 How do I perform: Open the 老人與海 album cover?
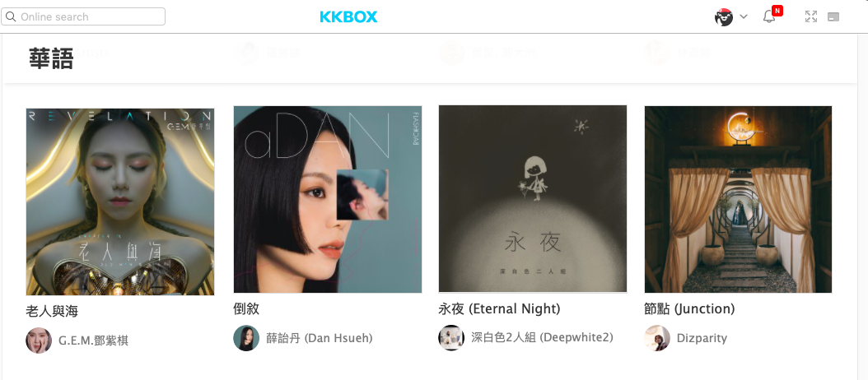point(120,202)
